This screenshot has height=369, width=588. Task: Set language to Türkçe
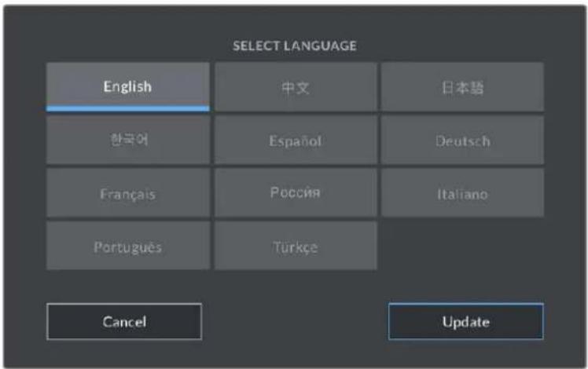click(x=296, y=246)
